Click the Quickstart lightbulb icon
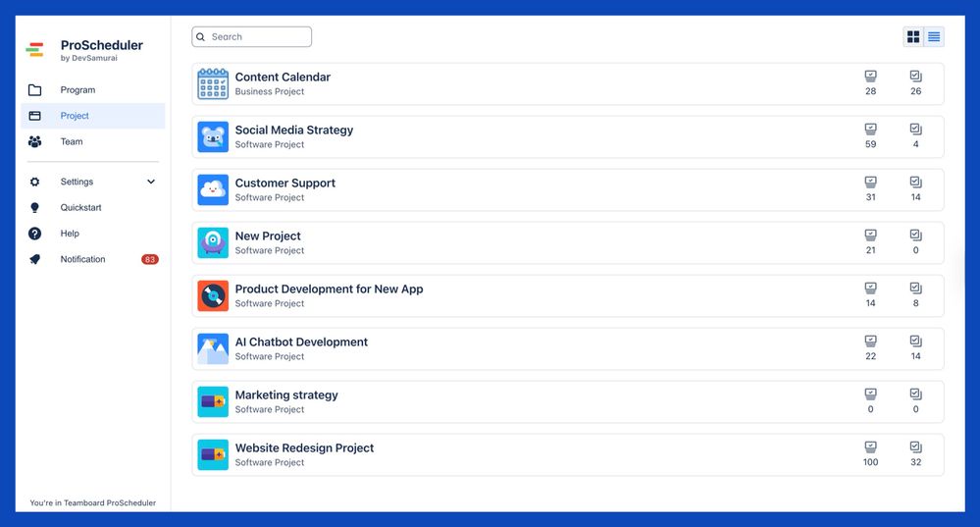 35,207
